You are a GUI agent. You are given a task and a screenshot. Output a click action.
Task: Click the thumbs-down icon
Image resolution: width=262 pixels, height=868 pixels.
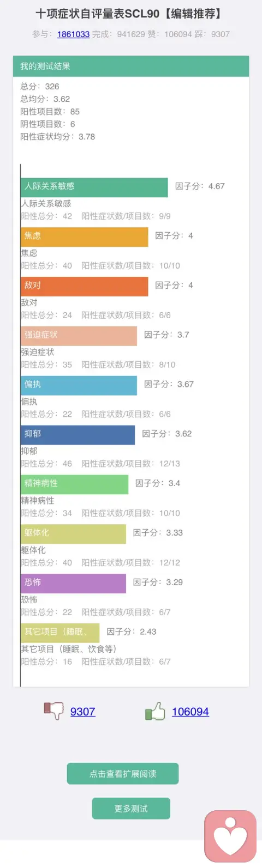click(53, 711)
